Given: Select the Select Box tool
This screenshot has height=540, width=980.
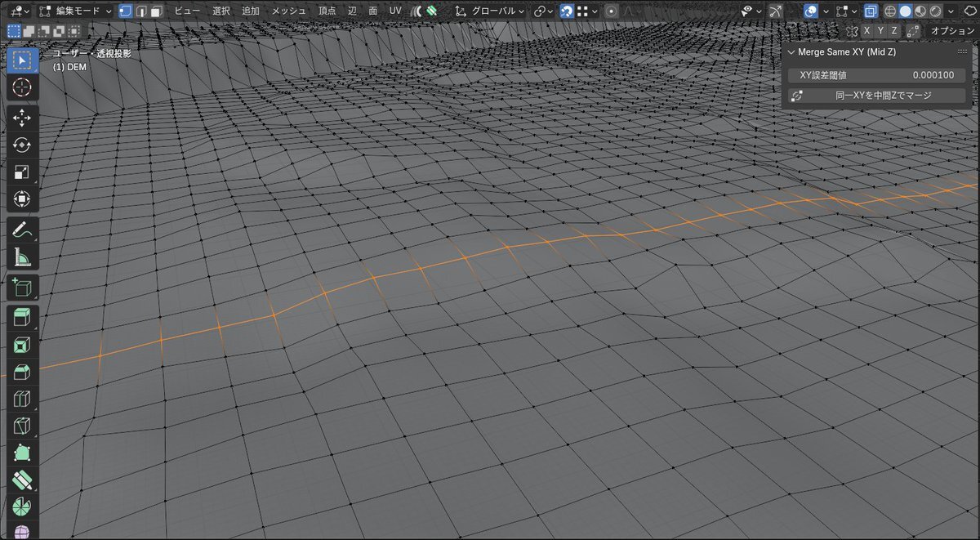Looking at the screenshot, I should [22, 60].
